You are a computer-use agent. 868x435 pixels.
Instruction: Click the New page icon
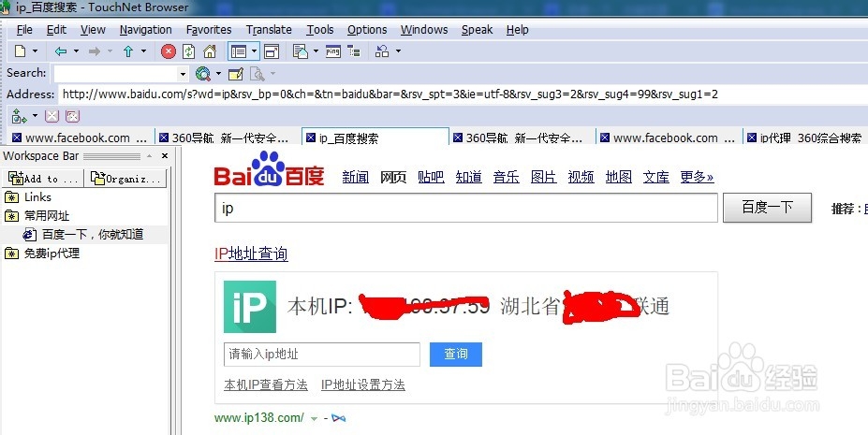click(20, 51)
